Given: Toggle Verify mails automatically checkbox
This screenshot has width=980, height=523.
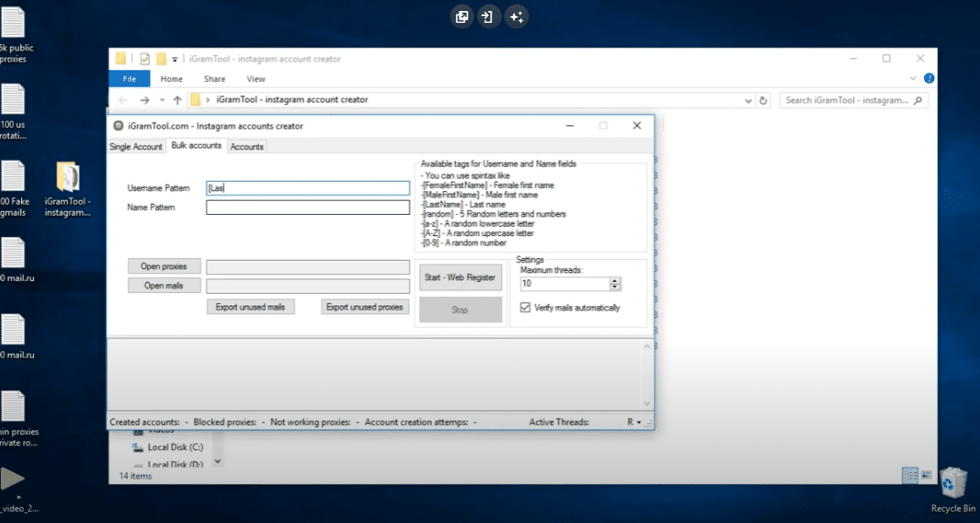Looking at the screenshot, I should click(x=526, y=308).
